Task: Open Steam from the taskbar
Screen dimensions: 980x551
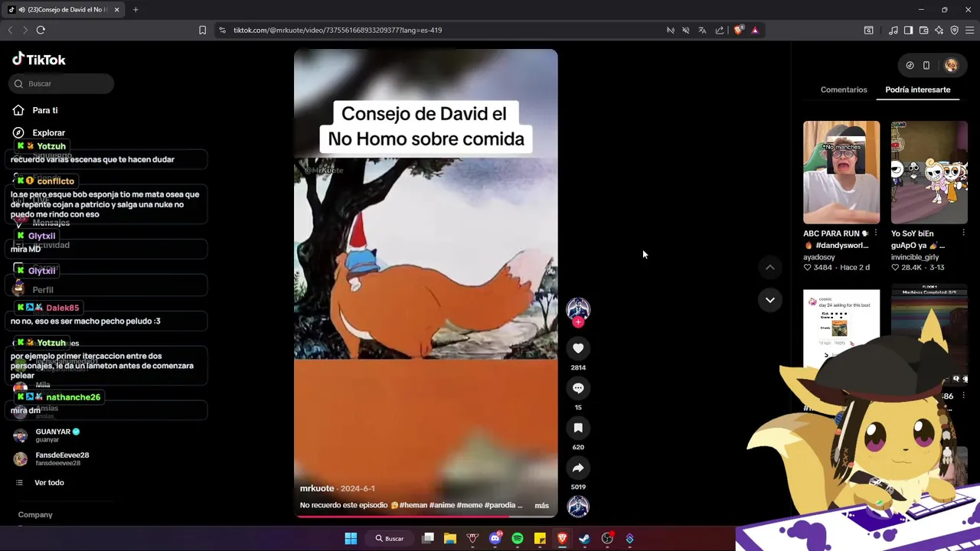Action: 584,538
